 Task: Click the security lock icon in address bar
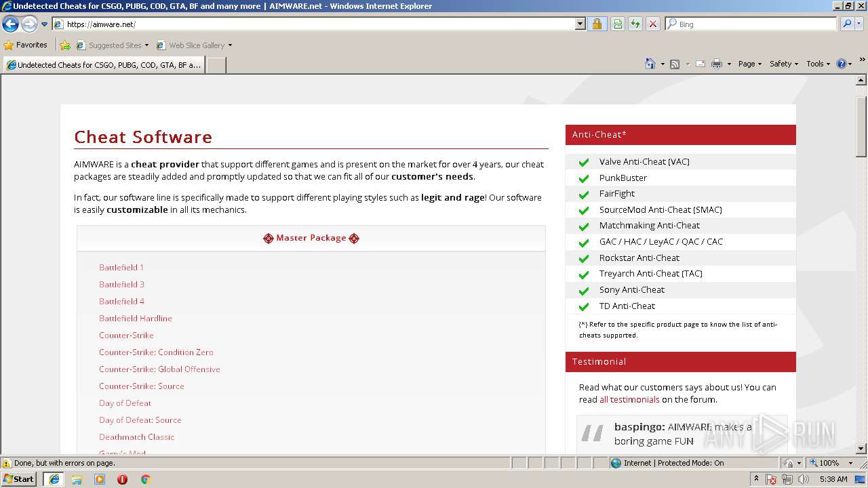pyautogui.click(x=597, y=24)
